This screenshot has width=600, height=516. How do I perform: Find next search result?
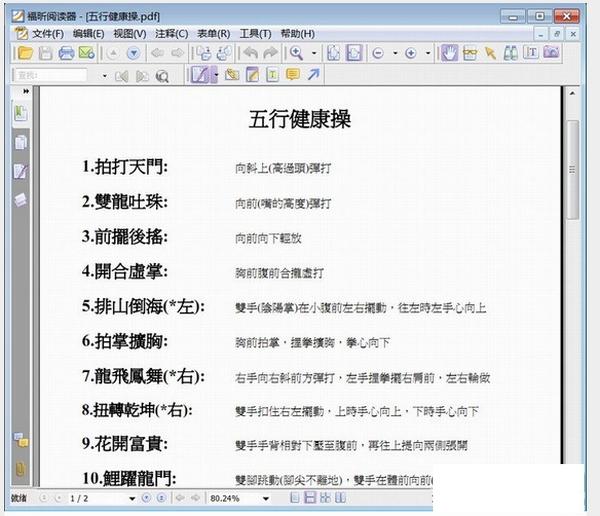[x=142, y=77]
